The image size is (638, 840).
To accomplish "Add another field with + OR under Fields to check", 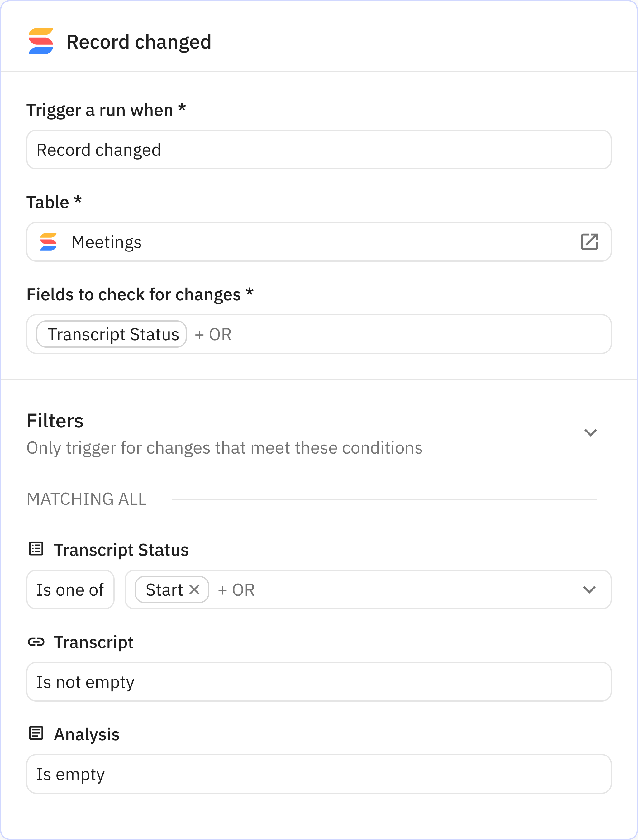I will (x=213, y=334).
